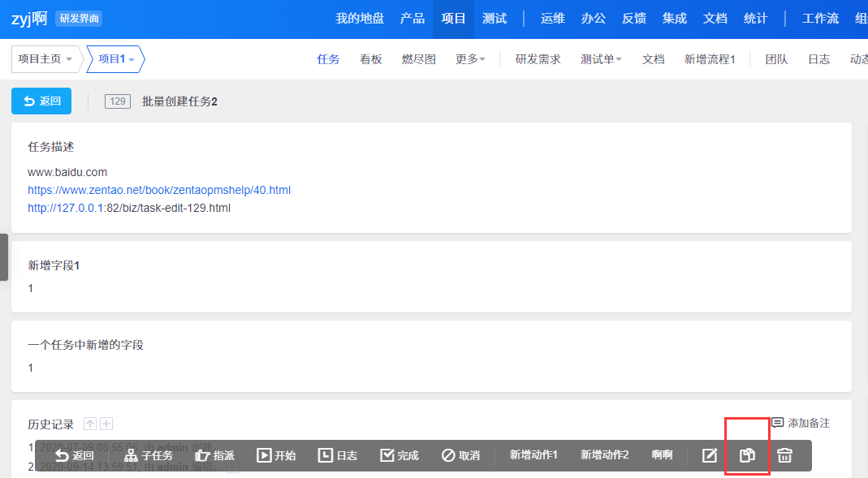Click the delete task trash icon
The width and height of the screenshot is (868, 478).
(784, 455)
